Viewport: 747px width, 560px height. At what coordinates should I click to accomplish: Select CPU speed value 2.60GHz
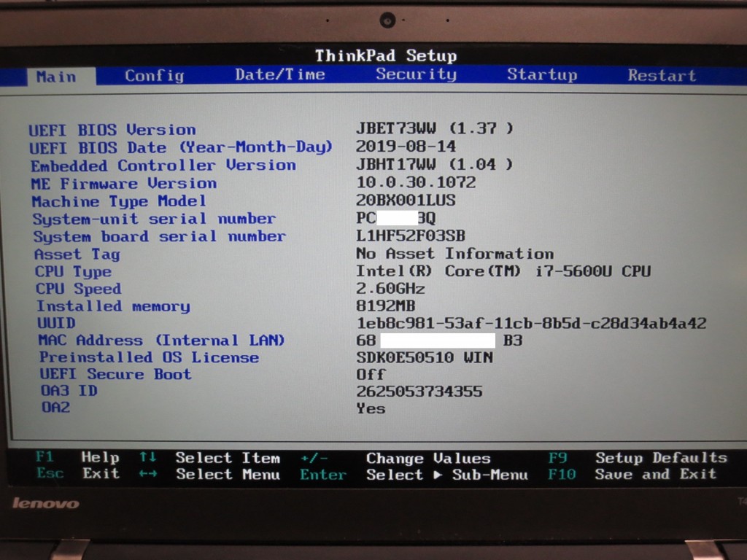tap(391, 289)
